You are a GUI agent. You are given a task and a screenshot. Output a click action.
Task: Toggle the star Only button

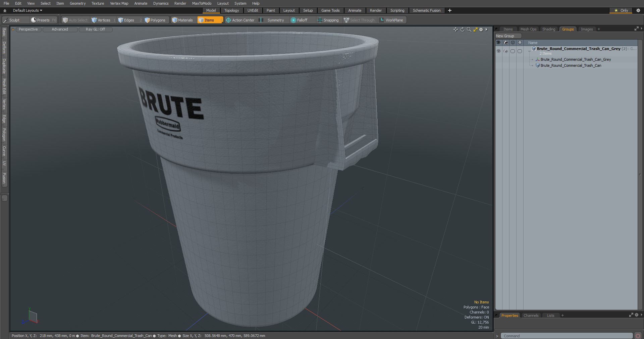pos(621,10)
